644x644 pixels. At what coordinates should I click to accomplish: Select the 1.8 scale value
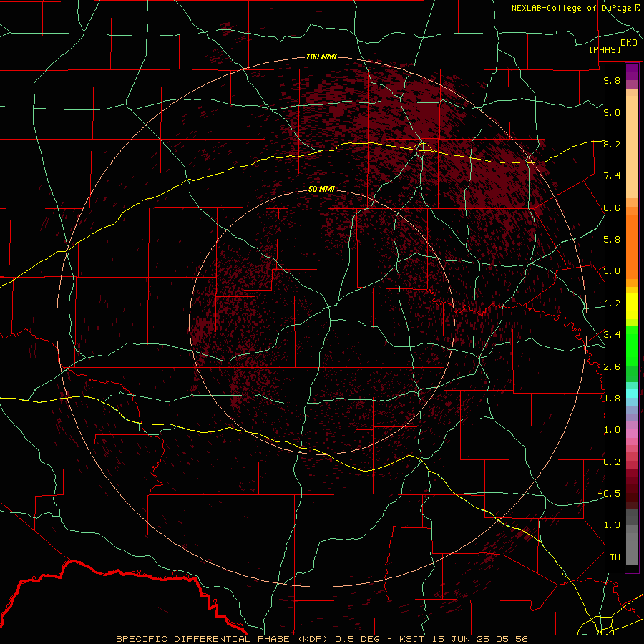click(x=612, y=399)
